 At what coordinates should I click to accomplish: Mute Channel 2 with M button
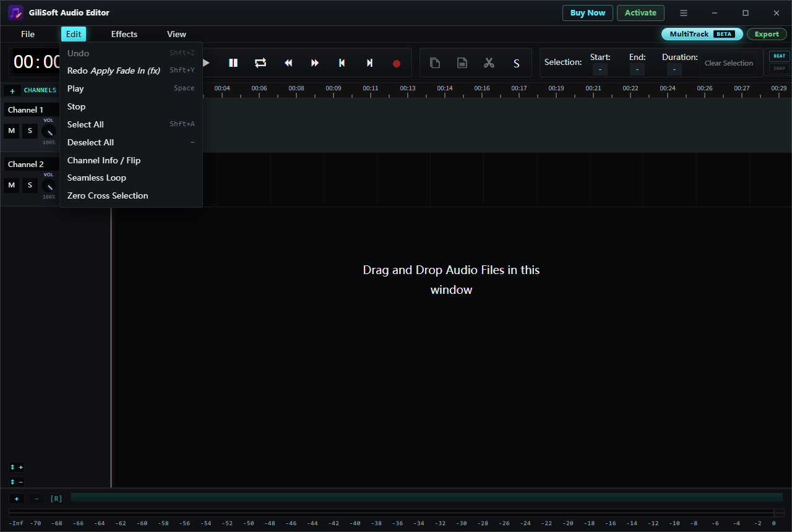tap(12, 185)
